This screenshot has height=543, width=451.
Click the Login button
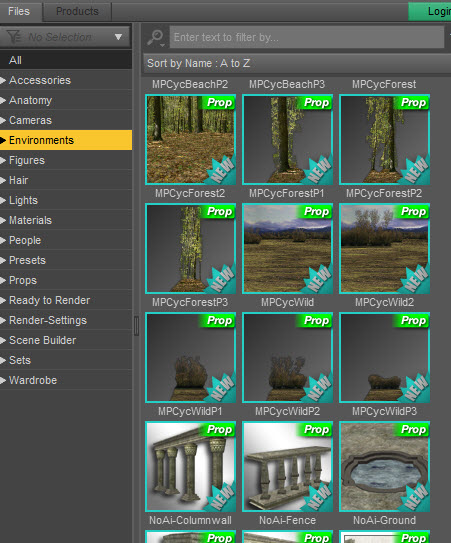(430, 11)
